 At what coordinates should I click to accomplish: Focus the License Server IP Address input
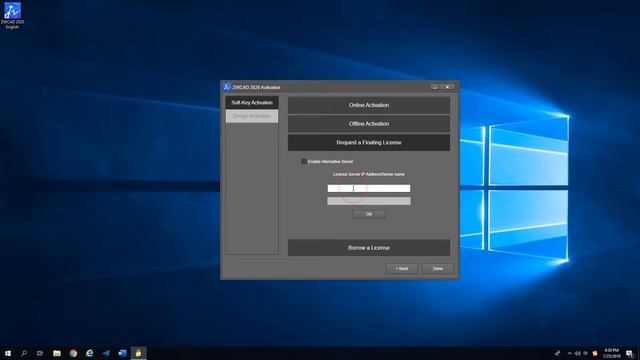(369, 188)
